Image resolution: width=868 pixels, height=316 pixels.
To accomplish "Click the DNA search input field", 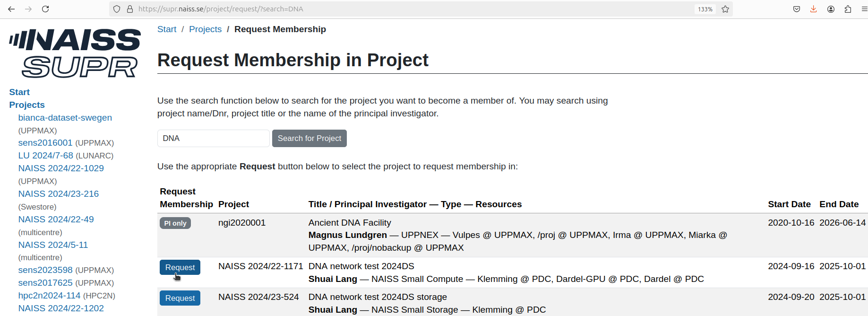I will click(x=213, y=138).
